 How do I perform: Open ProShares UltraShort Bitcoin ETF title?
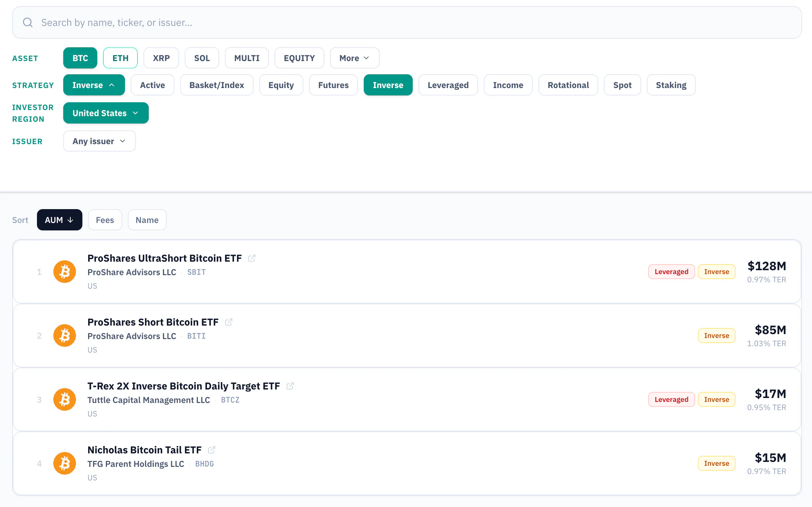pos(165,258)
